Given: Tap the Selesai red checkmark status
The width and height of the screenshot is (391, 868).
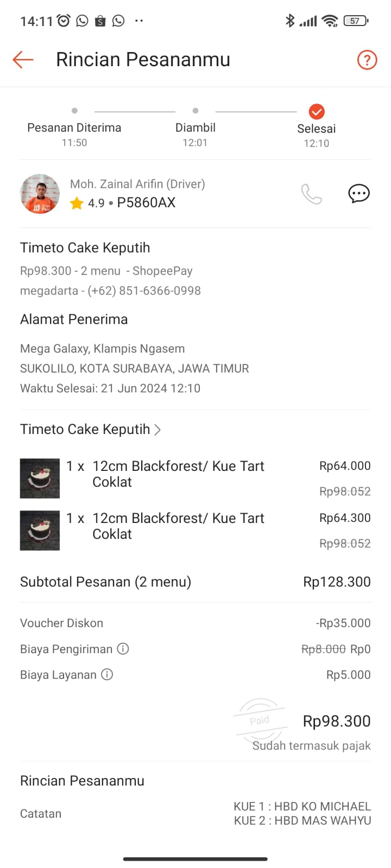Looking at the screenshot, I should pyautogui.click(x=317, y=112).
